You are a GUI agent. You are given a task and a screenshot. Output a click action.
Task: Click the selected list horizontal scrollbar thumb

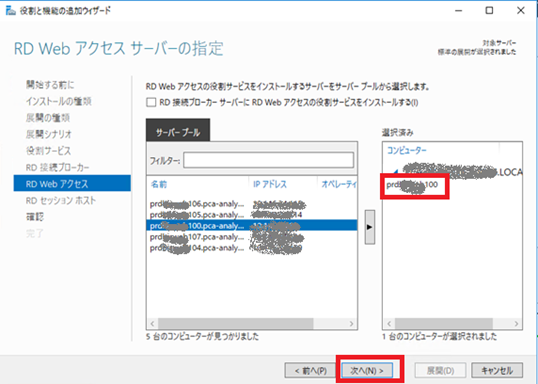[x=444, y=324]
